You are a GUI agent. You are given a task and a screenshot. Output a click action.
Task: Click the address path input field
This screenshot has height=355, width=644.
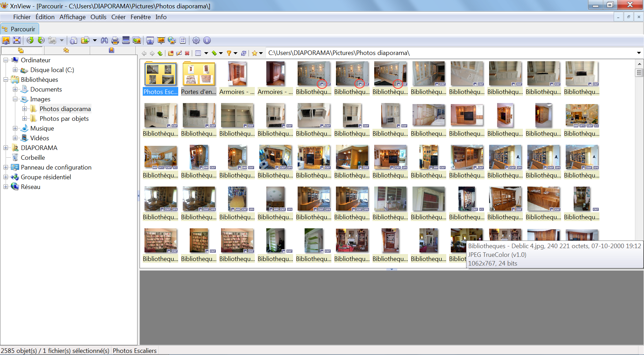[450, 53]
